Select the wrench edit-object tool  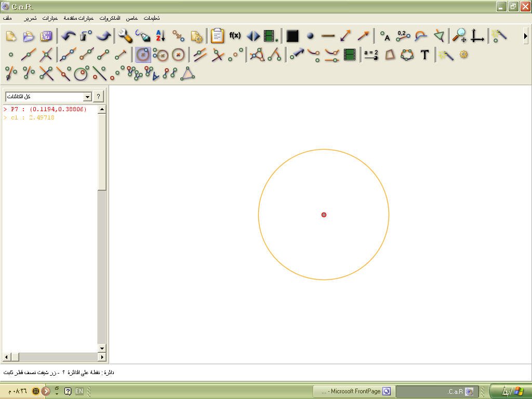click(x=125, y=36)
